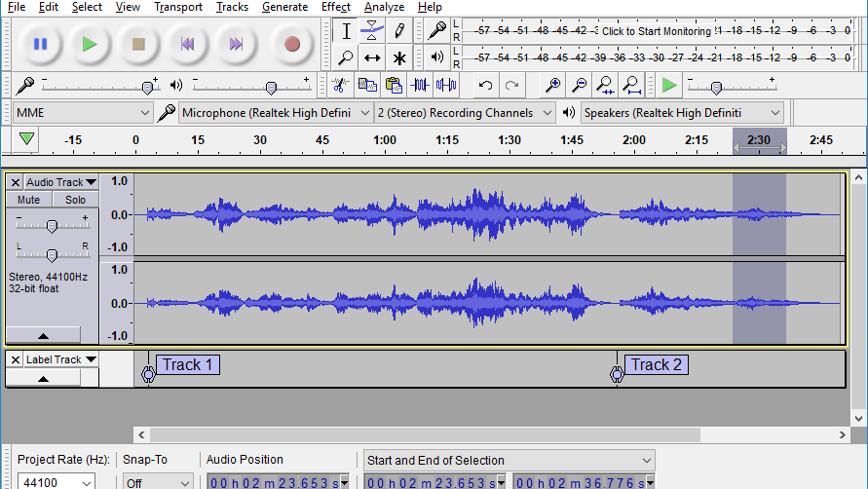Expand the Audio Track name menu

pyautogui.click(x=60, y=182)
